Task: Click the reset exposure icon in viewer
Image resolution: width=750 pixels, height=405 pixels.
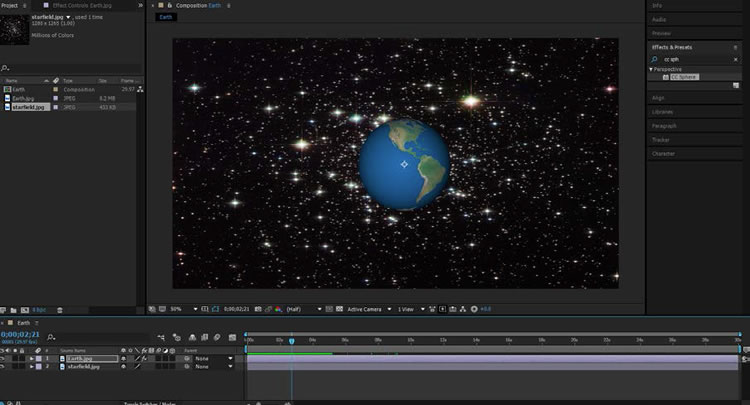Action: click(472, 309)
